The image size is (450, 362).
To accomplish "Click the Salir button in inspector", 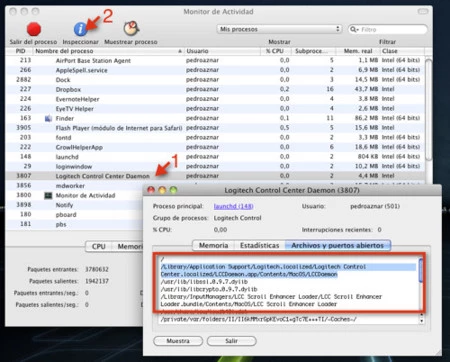I will tap(231, 341).
